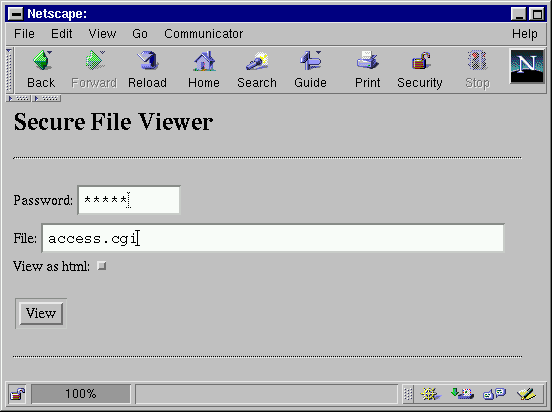Toggle the View as html checkbox
Screen dimensions: 552x412
click(x=102, y=266)
